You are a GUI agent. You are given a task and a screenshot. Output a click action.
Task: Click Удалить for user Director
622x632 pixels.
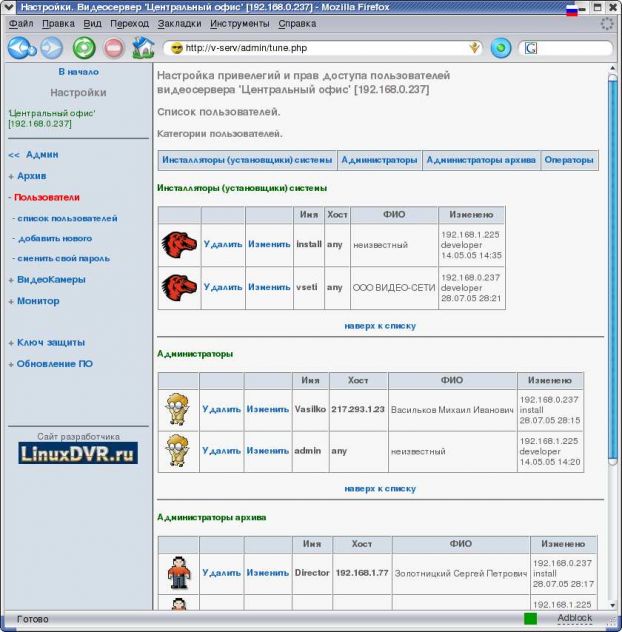221,573
